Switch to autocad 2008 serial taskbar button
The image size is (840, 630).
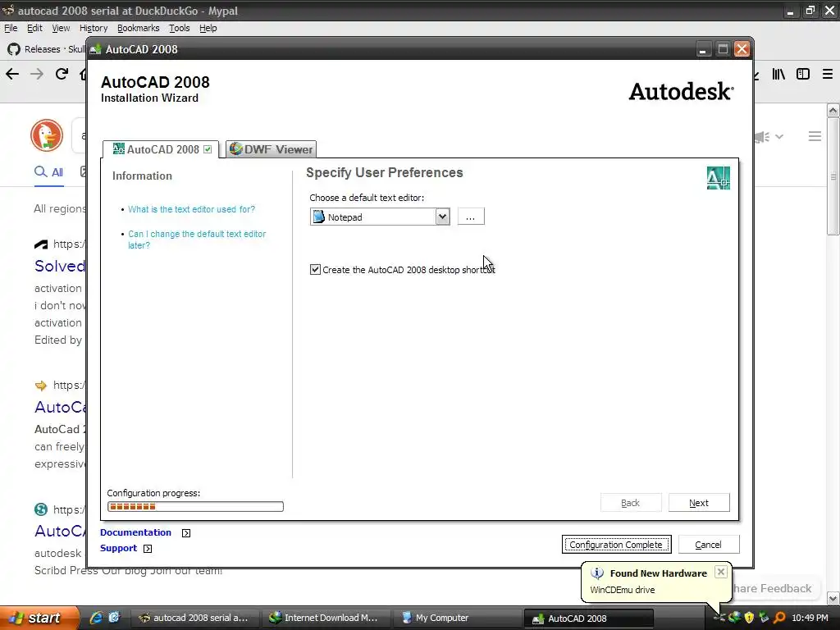(x=194, y=618)
